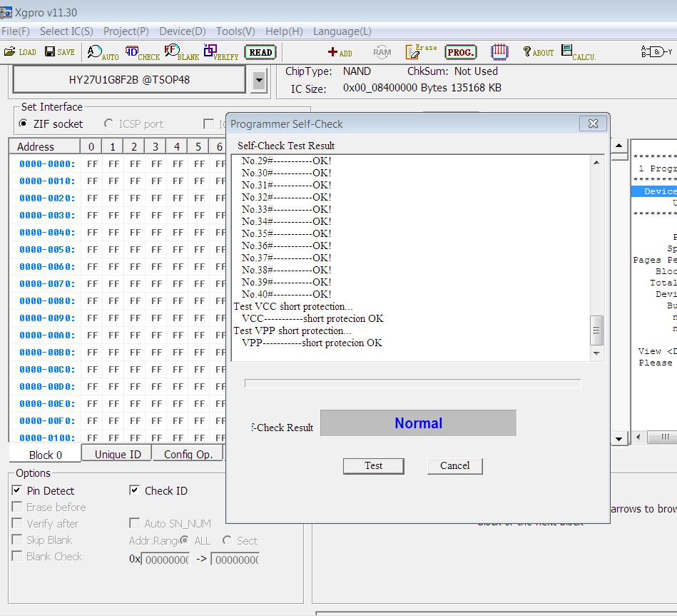Click the LOAD file toolbar icon
Viewport: 677px width, 616px height.
(20, 52)
